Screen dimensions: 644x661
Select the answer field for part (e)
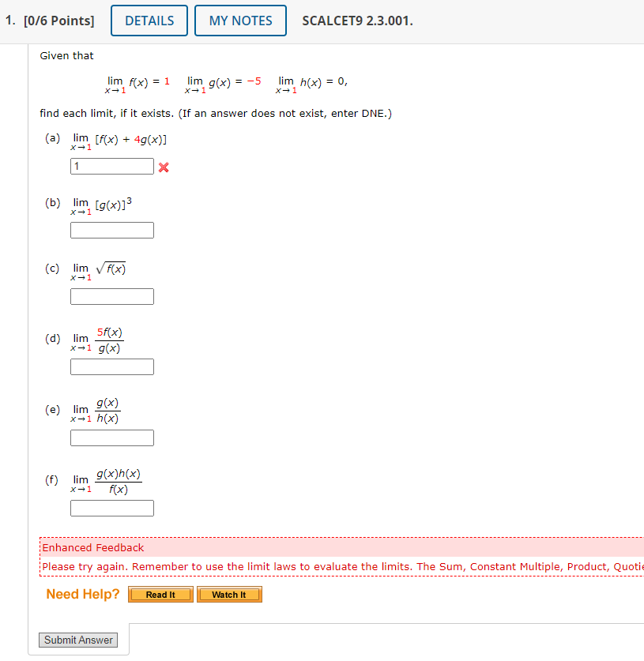111,438
